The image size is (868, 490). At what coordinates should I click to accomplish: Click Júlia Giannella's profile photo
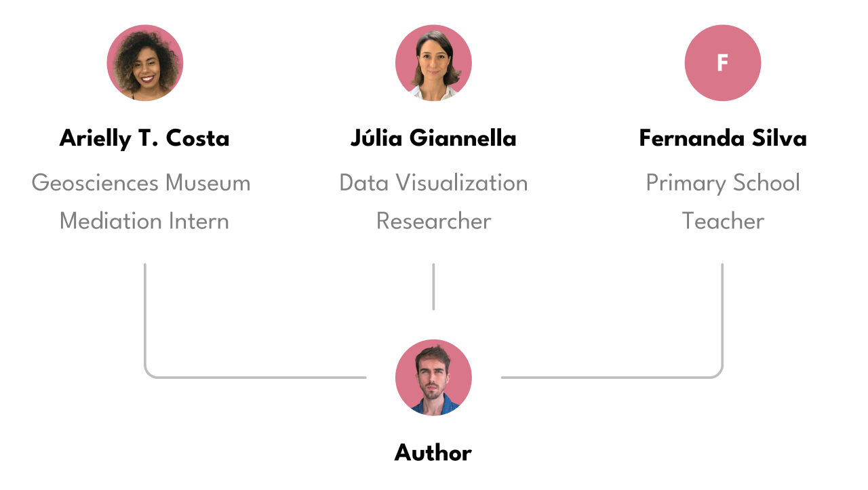tap(433, 63)
